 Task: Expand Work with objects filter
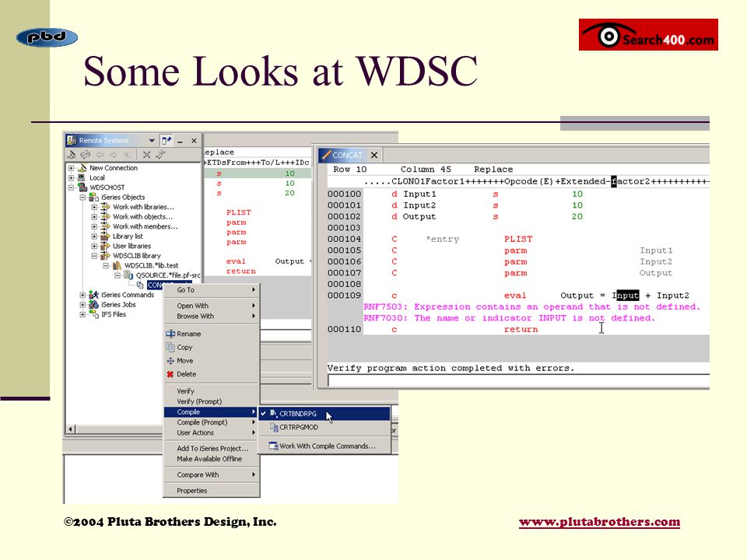tap(94, 217)
